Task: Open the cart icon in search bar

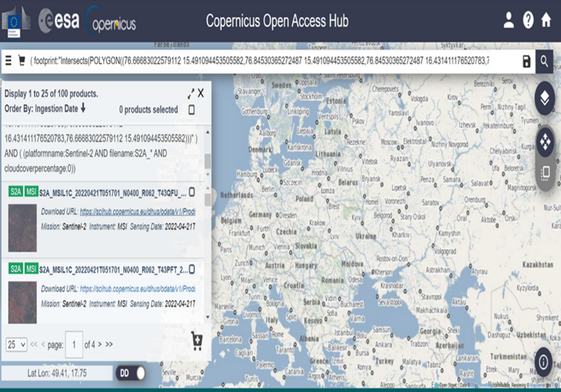Action: click(x=22, y=61)
